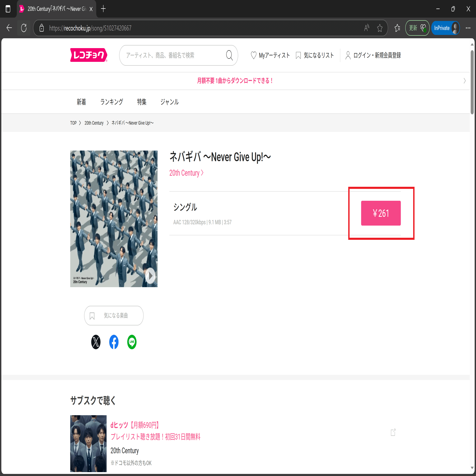Click the browser refresh icon

click(24, 28)
